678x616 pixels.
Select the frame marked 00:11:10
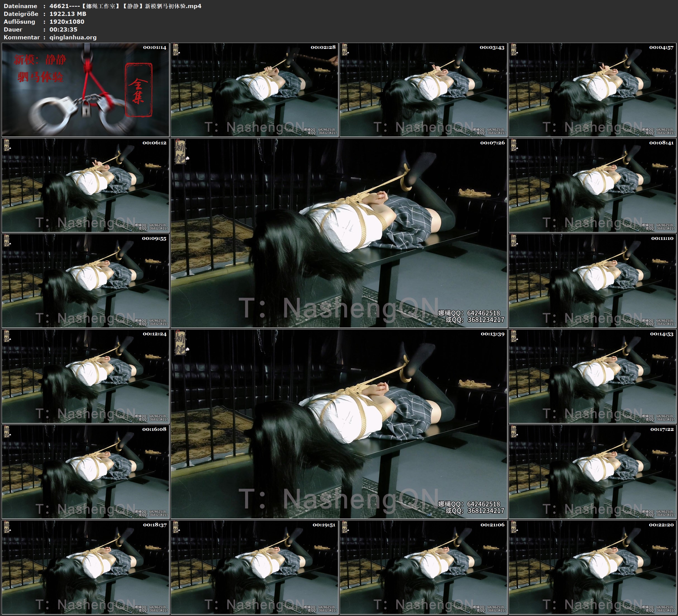pos(593,281)
